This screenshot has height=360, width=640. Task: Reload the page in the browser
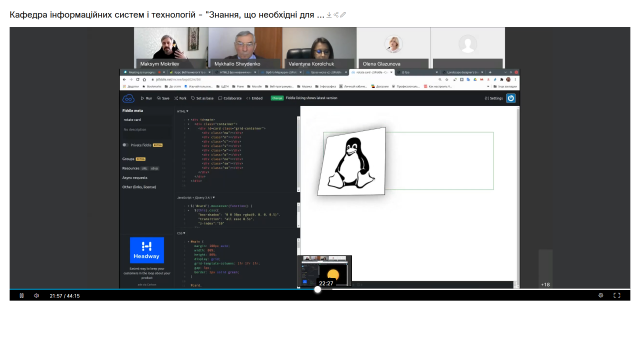click(138, 80)
